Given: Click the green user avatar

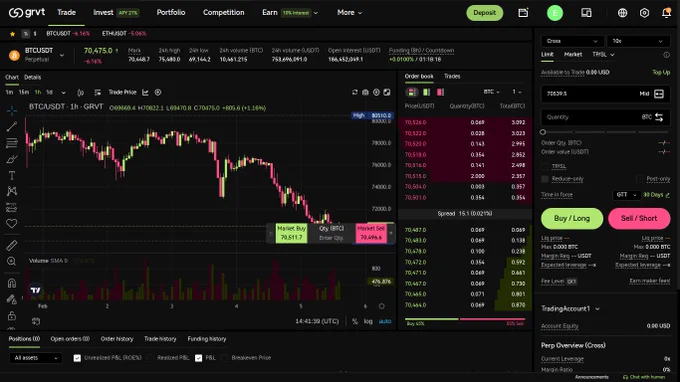Looking at the screenshot, I should click(x=555, y=13).
